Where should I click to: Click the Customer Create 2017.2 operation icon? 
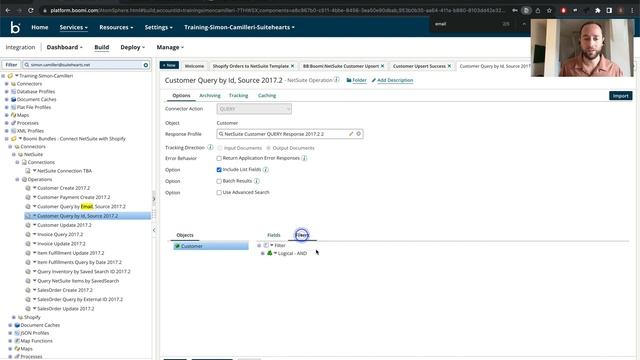[28, 188]
